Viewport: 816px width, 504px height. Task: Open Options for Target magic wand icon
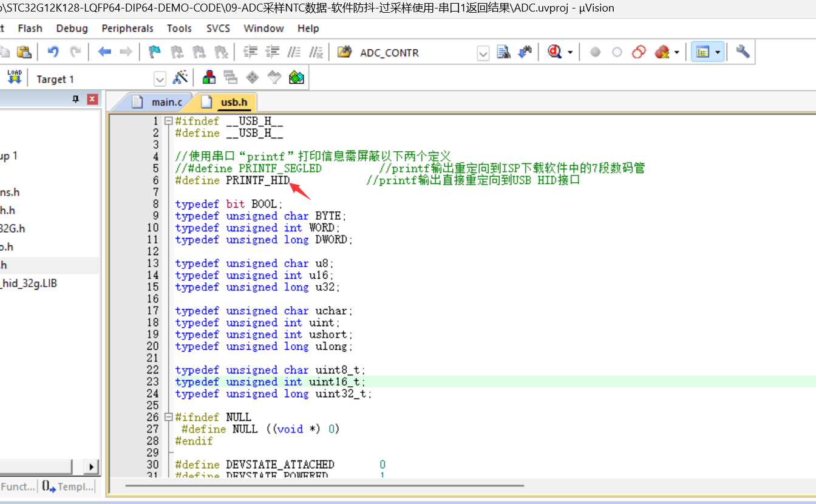point(180,78)
